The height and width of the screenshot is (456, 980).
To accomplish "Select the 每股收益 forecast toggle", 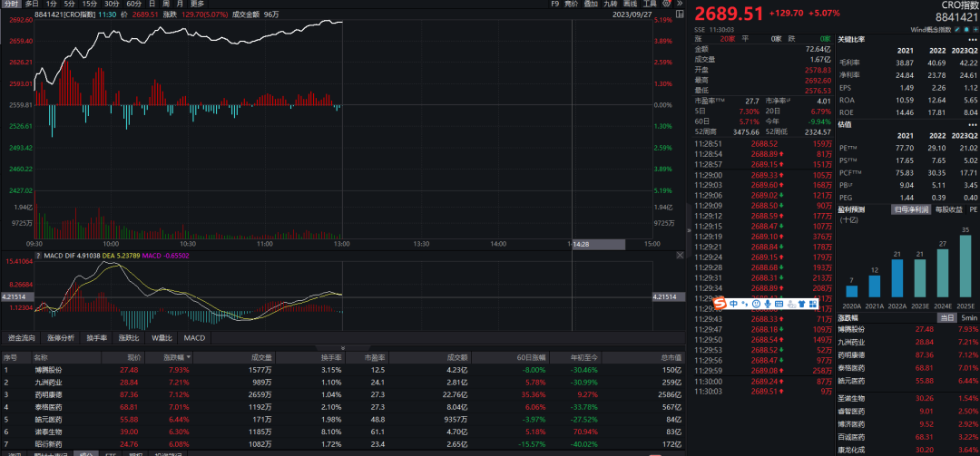I will (x=949, y=209).
